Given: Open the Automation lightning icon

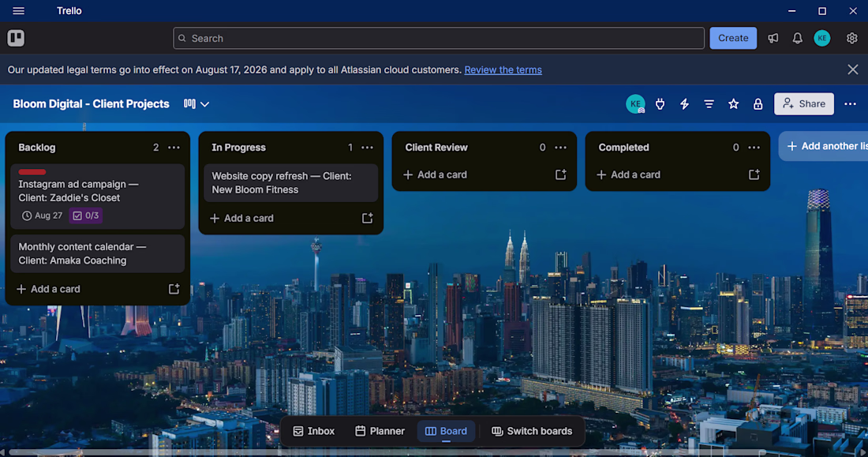Looking at the screenshot, I should [x=684, y=103].
